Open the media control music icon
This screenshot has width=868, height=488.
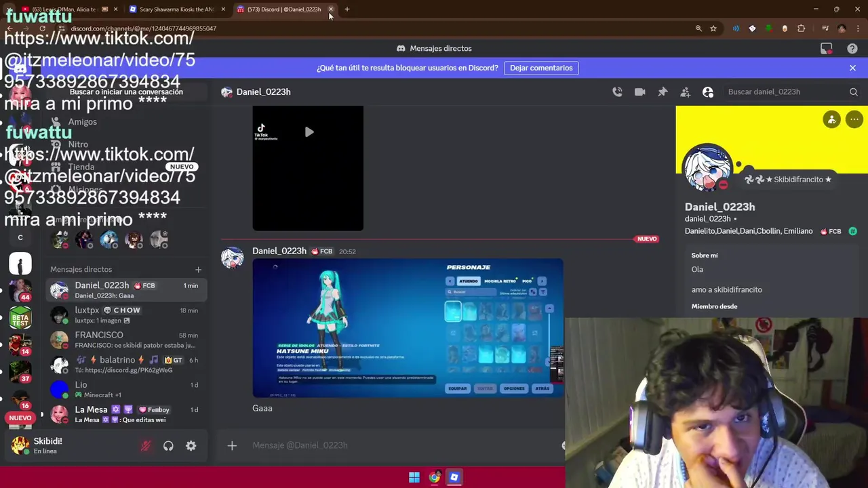(x=825, y=28)
